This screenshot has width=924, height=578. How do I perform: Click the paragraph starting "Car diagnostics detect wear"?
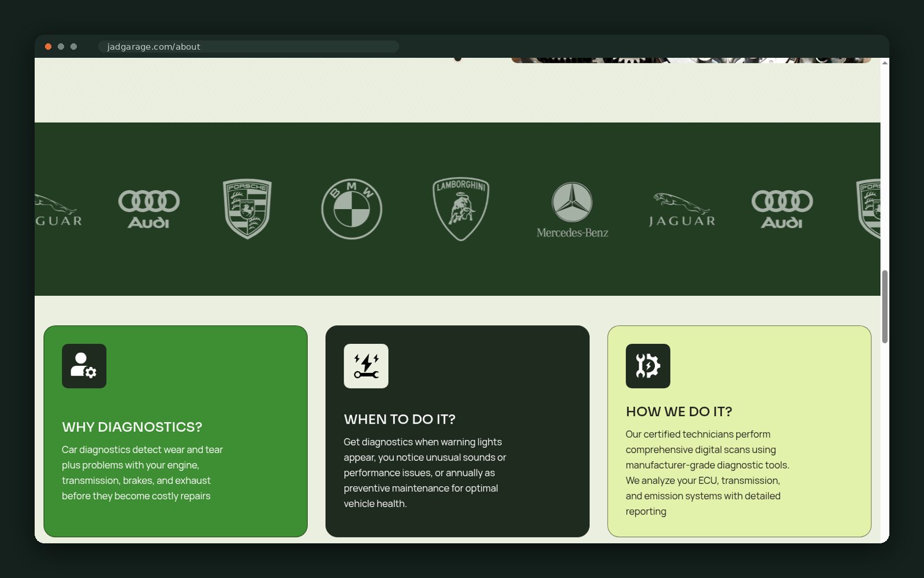(143, 473)
